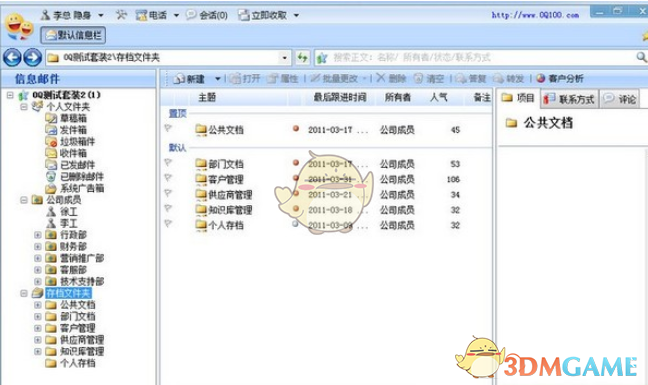Open 客户分析 customer analysis

[x=560, y=78]
